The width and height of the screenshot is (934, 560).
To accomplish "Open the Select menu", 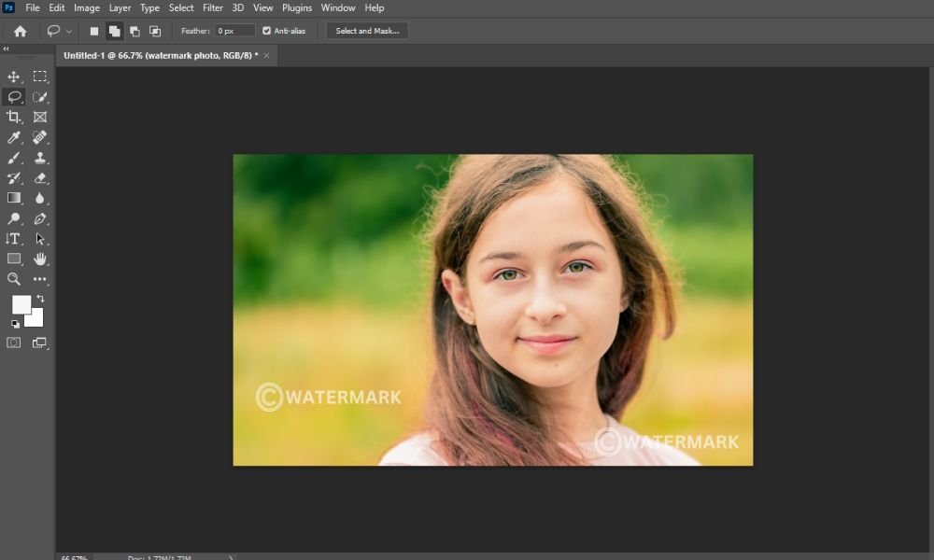I will click(x=181, y=7).
